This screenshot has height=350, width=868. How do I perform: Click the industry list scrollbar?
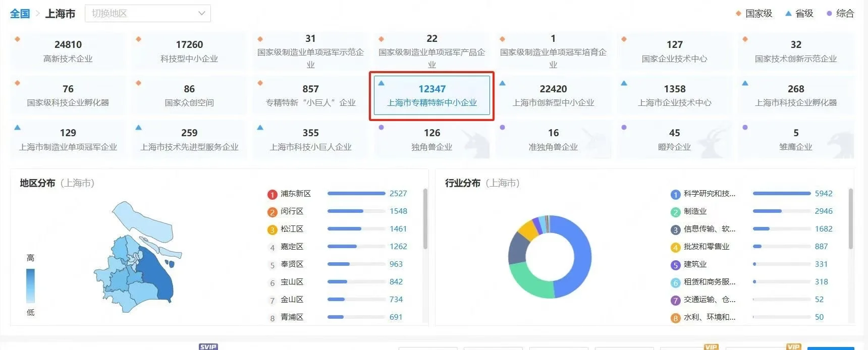click(x=851, y=219)
